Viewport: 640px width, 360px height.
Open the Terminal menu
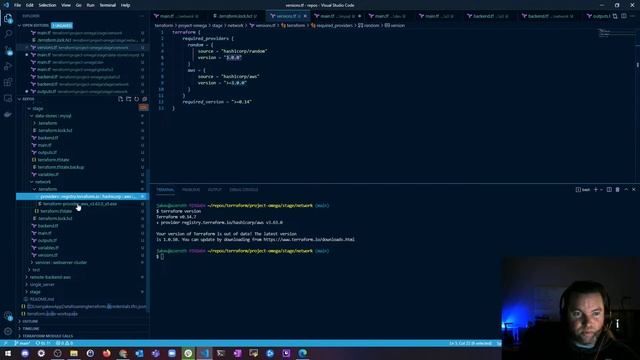tap(108, 5)
